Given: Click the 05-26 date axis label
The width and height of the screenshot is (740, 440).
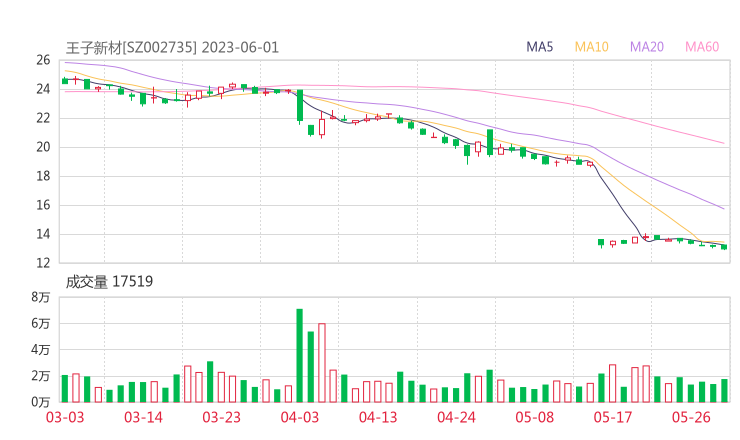Looking at the screenshot, I should 691,417.
